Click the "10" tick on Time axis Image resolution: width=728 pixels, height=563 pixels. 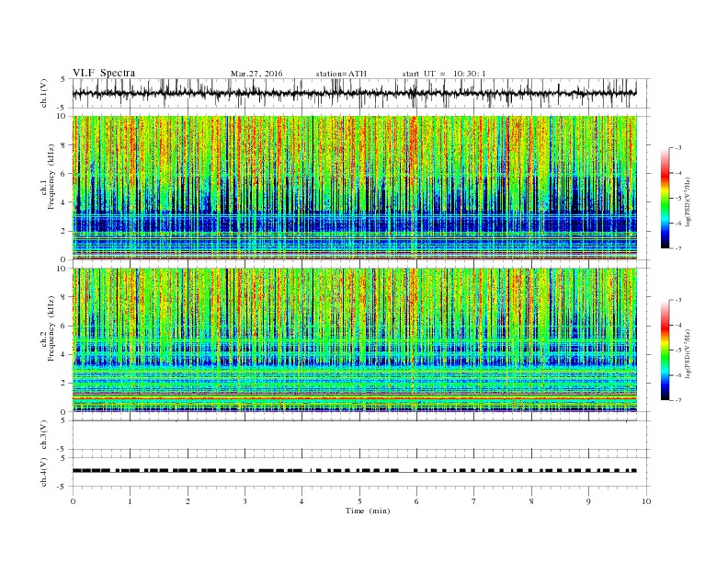point(646,501)
